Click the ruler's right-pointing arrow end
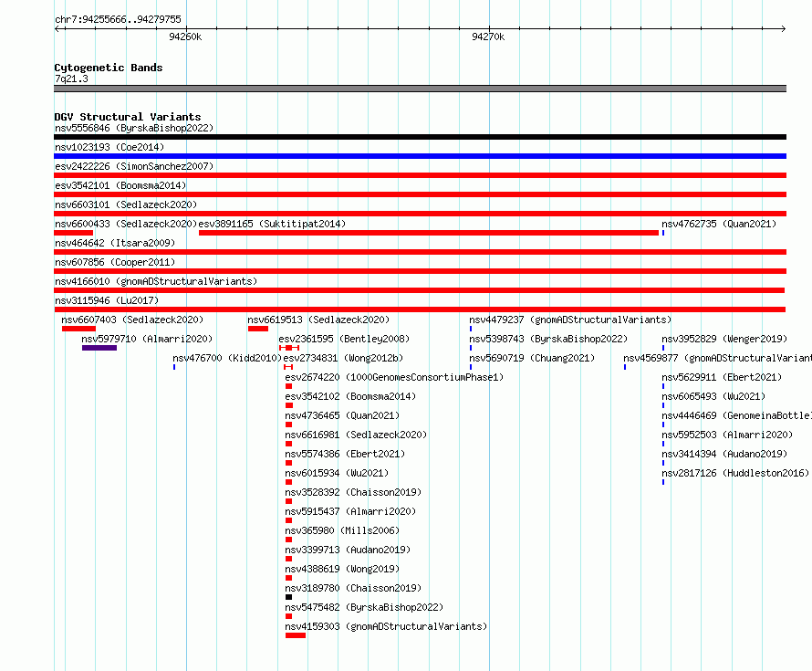The width and height of the screenshot is (812, 671). pos(784,29)
